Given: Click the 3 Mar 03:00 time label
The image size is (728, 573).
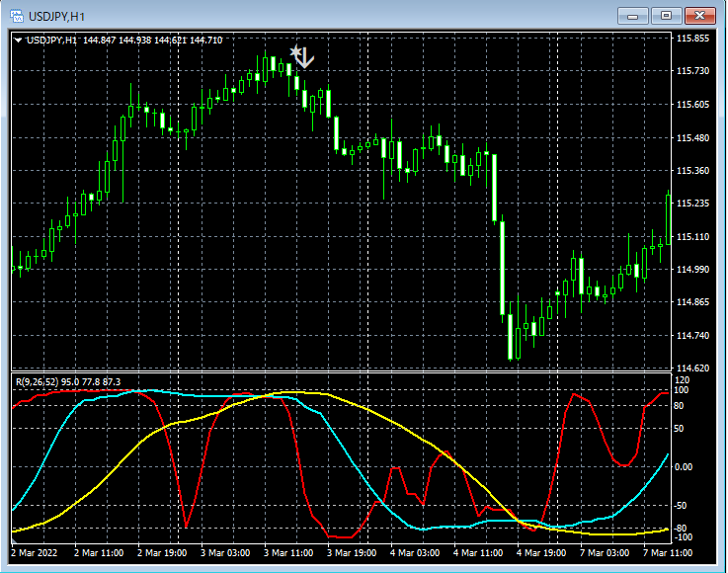Looking at the screenshot, I should click(225, 553).
